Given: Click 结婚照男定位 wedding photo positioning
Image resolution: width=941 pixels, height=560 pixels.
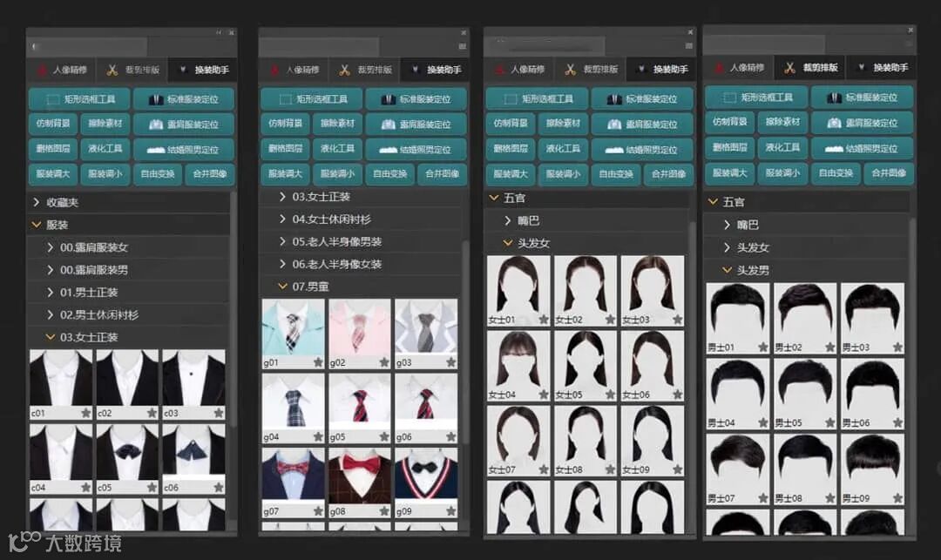Looking at the screenshot, I should [x=185, y=148].
